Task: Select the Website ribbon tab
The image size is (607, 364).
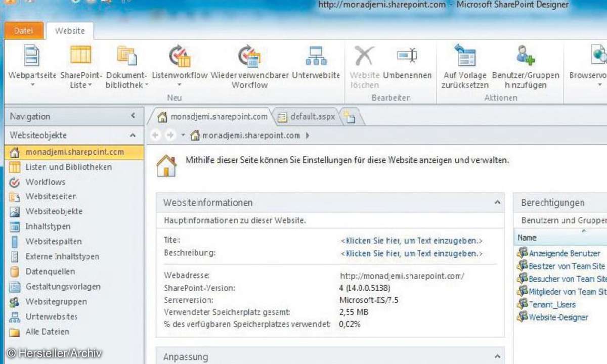Action: click(x=70, y=31)
